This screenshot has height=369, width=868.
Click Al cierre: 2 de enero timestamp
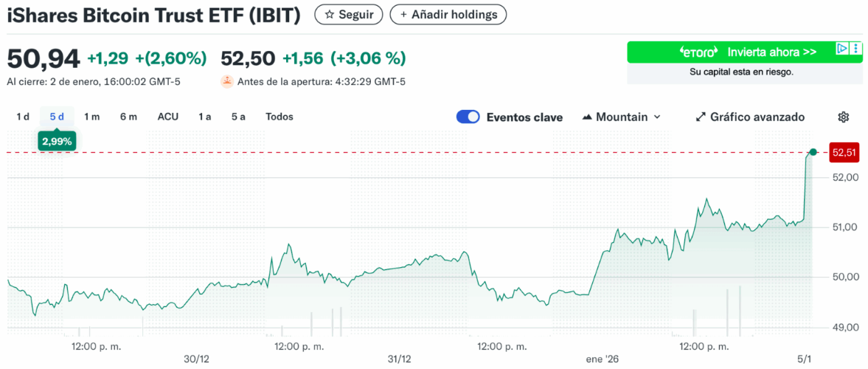(x=94, y=82)
